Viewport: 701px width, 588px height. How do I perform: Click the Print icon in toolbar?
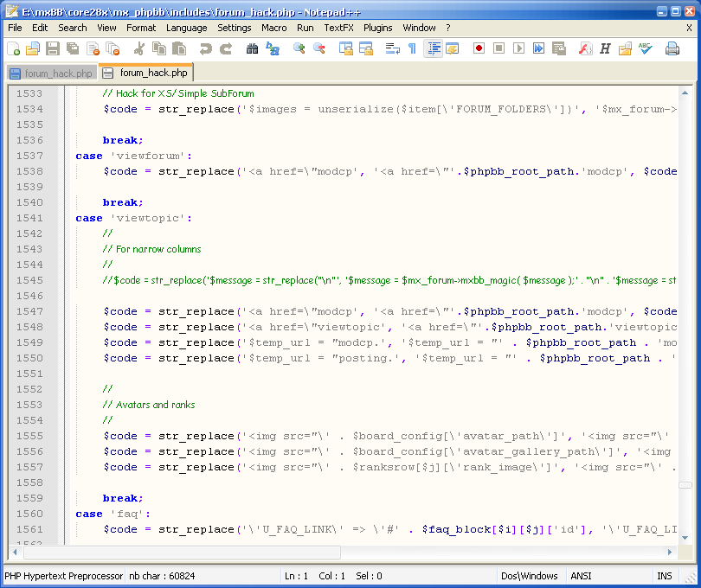[x=672, y=48]
